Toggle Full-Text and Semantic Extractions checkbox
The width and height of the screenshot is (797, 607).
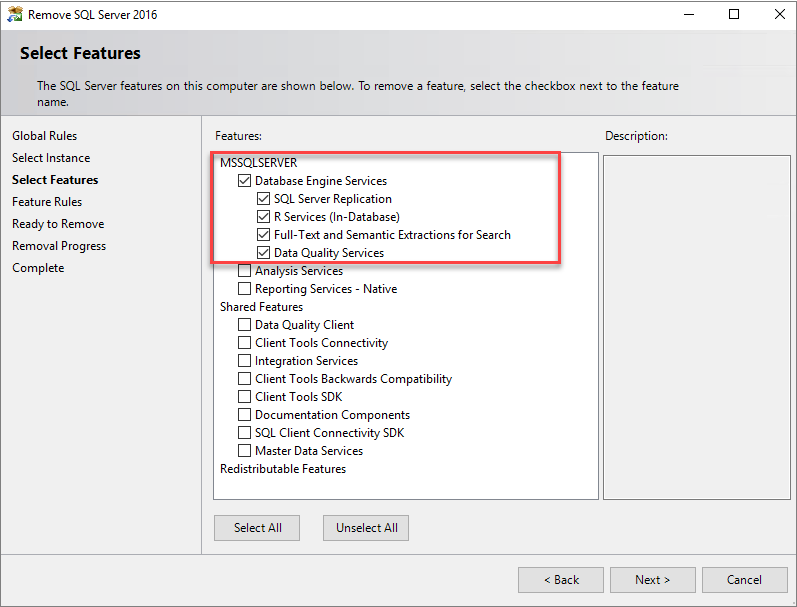point(263,234)
